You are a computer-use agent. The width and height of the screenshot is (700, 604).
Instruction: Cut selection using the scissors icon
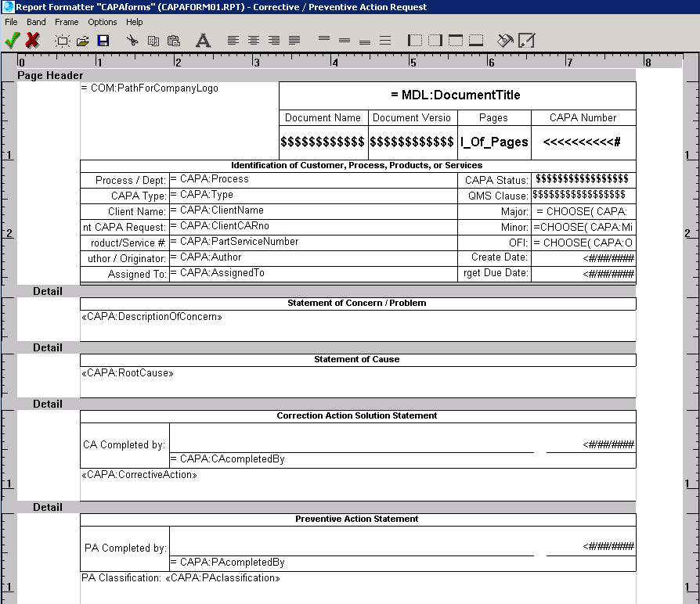click(132, 40)
